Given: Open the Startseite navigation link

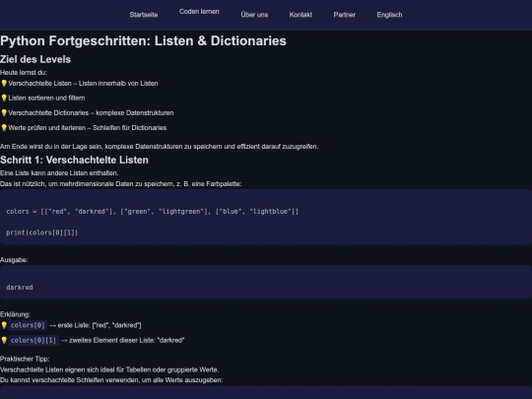Looking at the screenshot, I should tap(144, 15).
